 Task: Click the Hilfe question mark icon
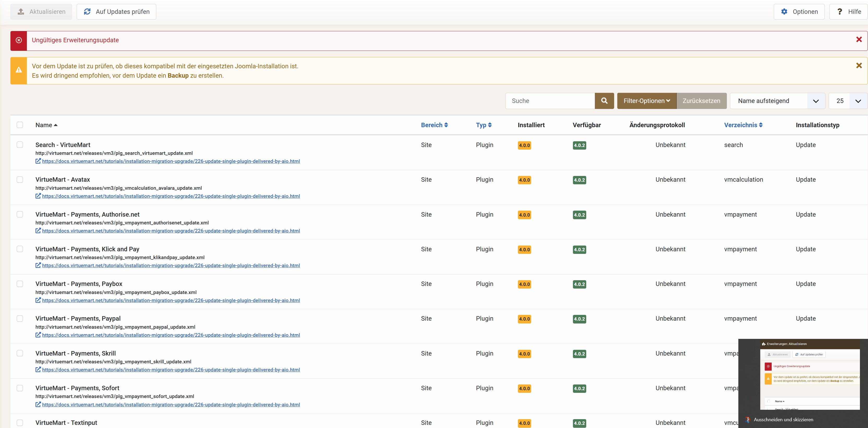840,12
